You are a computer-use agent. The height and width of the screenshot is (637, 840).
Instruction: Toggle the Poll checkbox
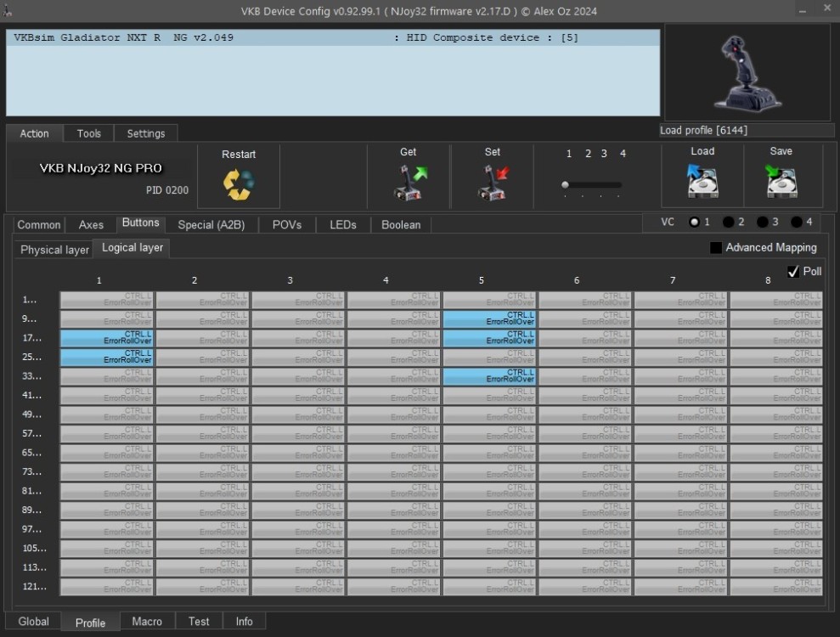(x=793, y=272)
